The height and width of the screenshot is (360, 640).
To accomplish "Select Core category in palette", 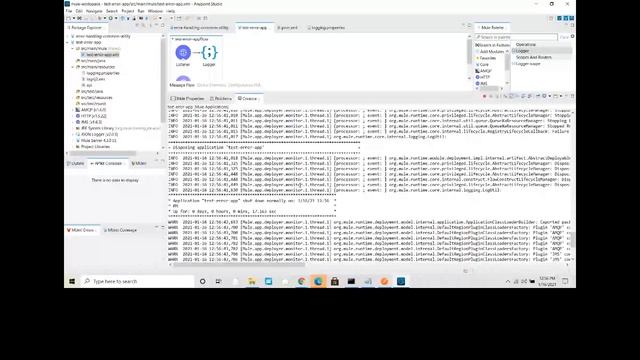I will tap(482, 64).
